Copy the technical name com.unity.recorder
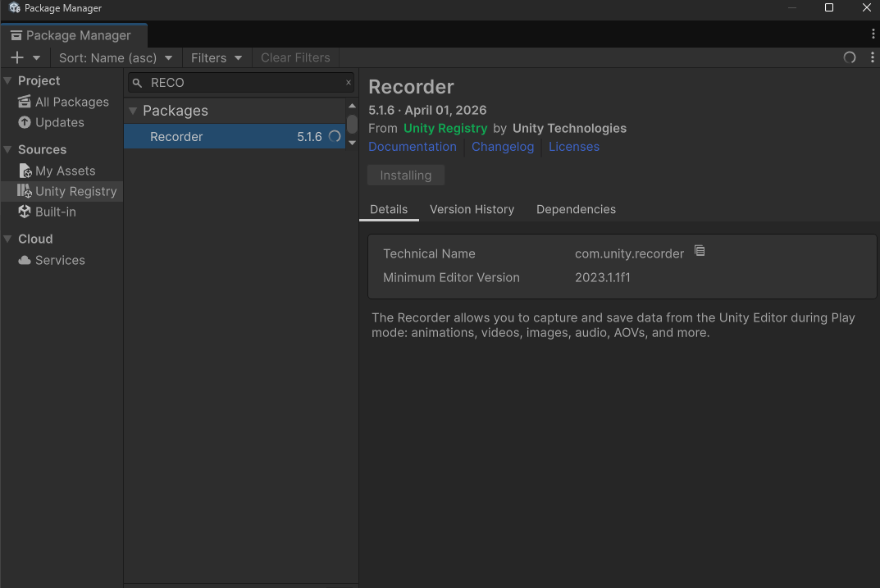The width and height of the screenshot is (880, 588). click(700, 251)
